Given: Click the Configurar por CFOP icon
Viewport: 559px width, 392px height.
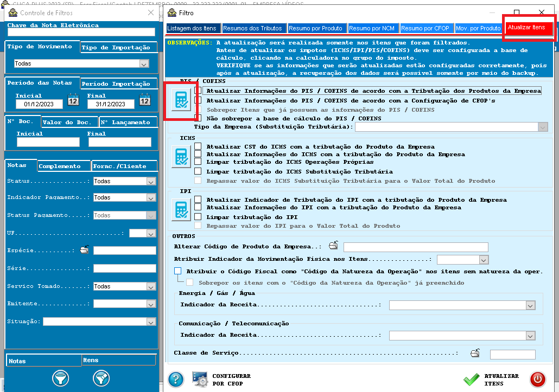Looking at the screenshot, I should click(x=200, y=379).
